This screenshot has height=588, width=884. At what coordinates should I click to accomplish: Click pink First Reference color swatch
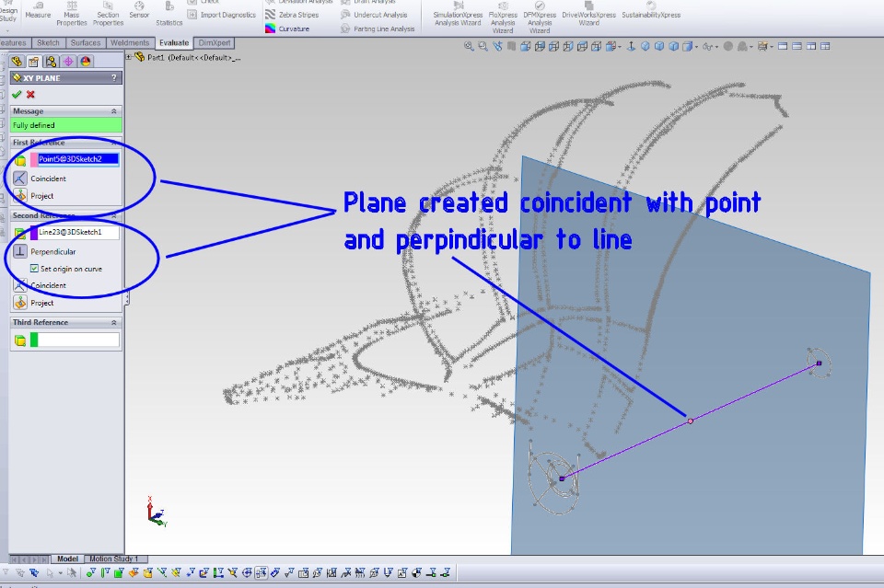point(34,159)
